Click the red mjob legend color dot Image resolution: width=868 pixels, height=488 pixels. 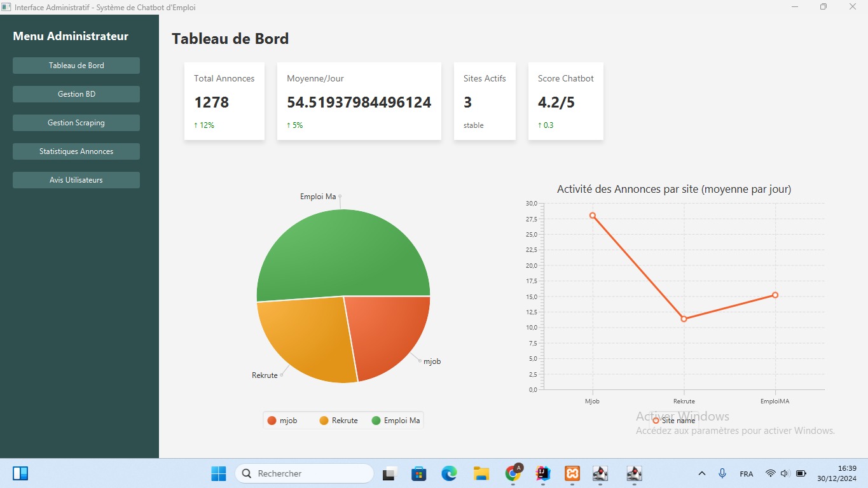coord(272,421)
